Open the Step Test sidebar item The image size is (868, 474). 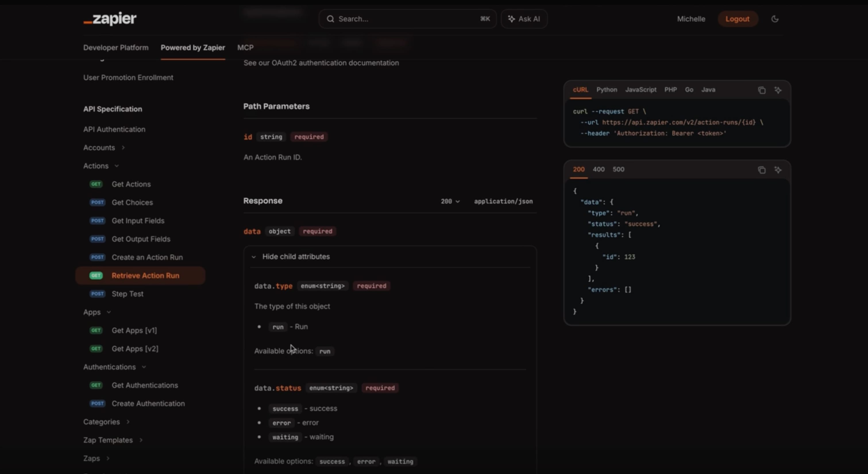[127, 294]
